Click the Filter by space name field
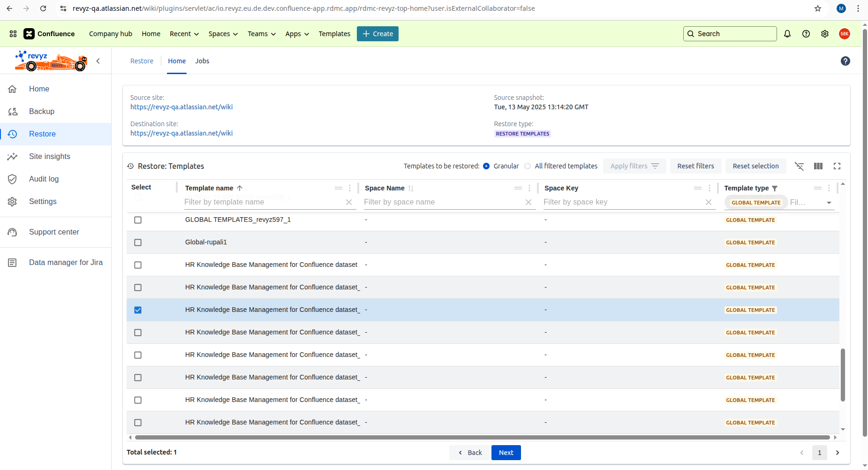Viewport: 868px width, 470px height. 442,202
